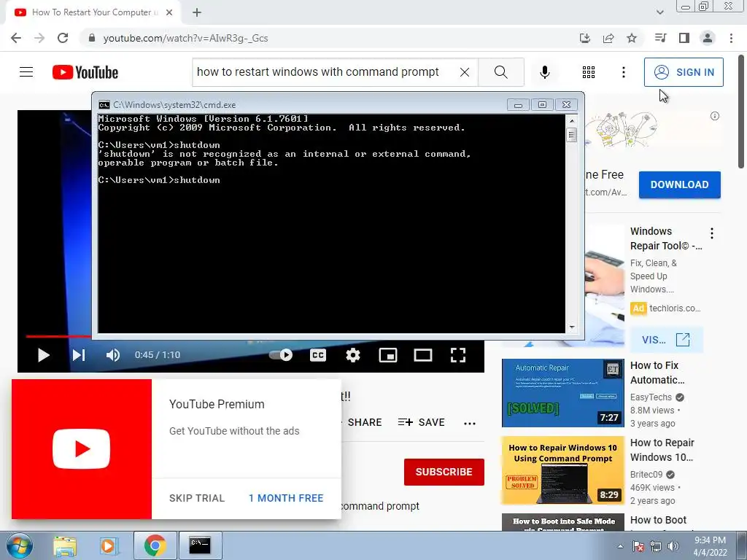Click the ad DOWNLOAD button
This screenshot has height=560, width=747.
click(679, 184)
